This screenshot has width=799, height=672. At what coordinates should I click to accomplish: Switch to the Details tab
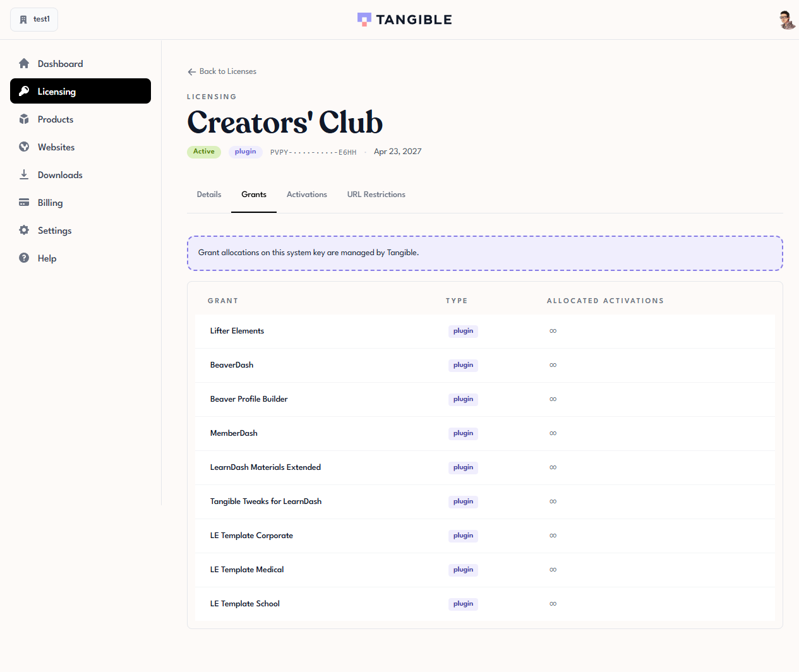209,195
